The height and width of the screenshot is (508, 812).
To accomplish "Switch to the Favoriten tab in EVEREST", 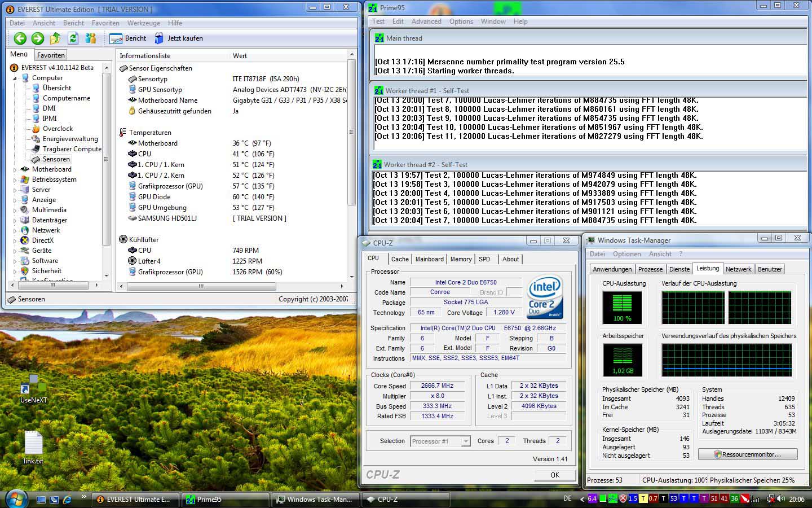I will point(51,55).
